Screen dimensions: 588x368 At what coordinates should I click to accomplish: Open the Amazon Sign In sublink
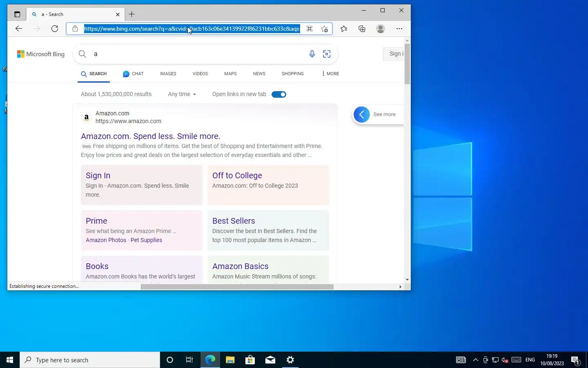pyautogui.click(x=98, y=175)
